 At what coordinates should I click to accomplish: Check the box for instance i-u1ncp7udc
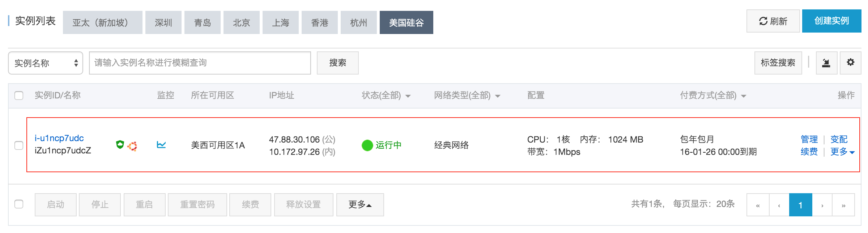(19, 145)
